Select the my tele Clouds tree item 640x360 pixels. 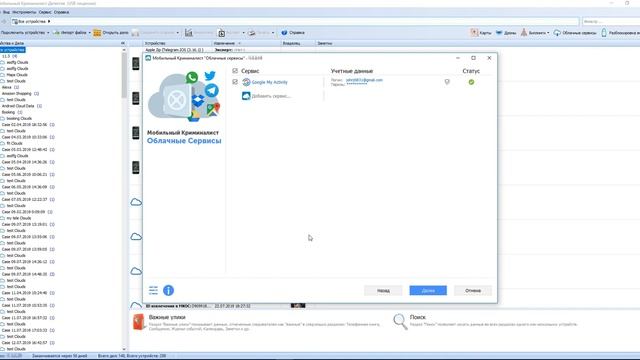[19, 218]
